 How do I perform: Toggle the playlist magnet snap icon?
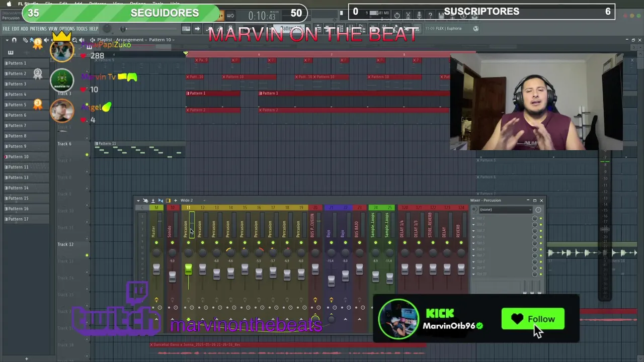[x=14, y=40]
